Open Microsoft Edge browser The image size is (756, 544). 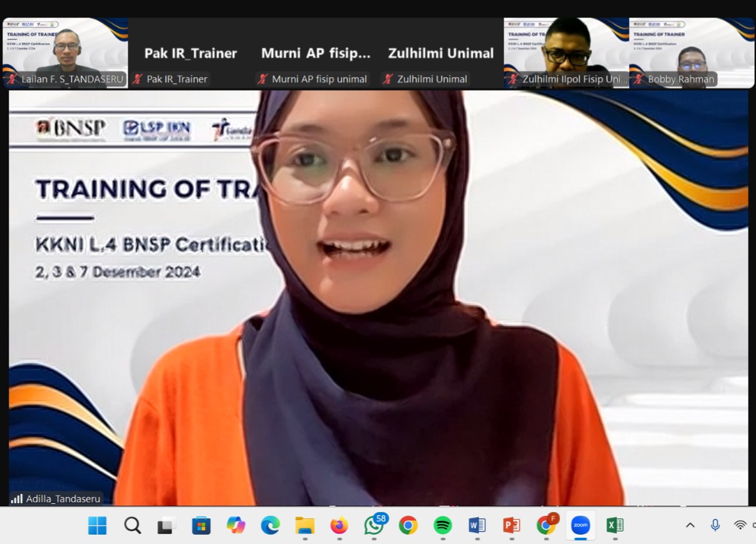tap(271, 525)
